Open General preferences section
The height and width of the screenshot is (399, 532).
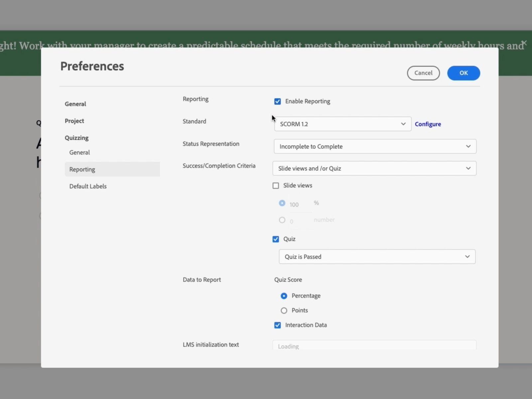(75, 104)
